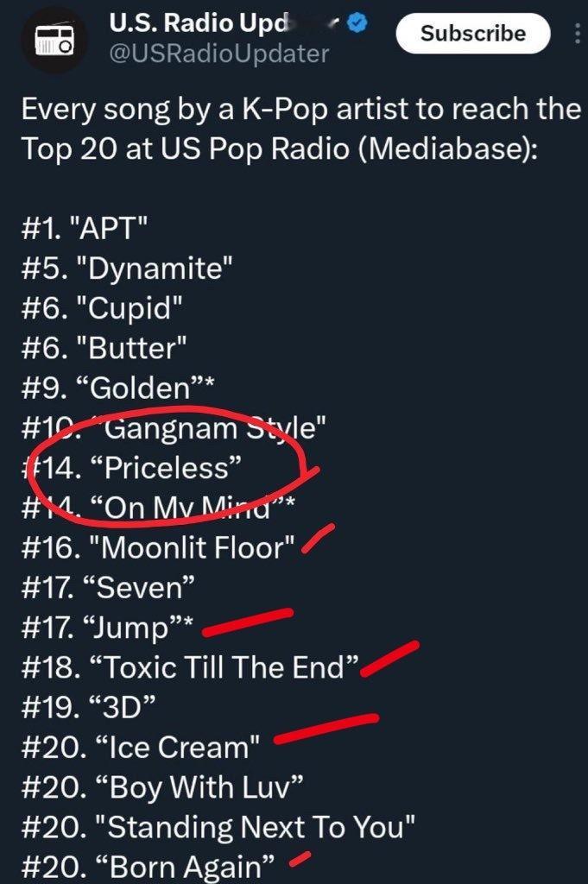Click the "Cupid" song entry
588x884 pixels.
[x=102, y=308]
